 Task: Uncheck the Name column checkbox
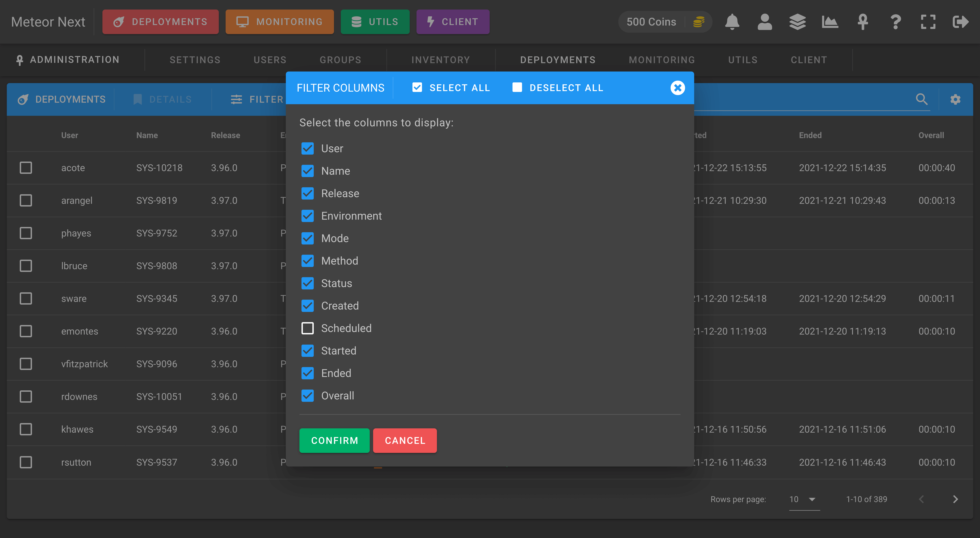(x=307, y=171)
